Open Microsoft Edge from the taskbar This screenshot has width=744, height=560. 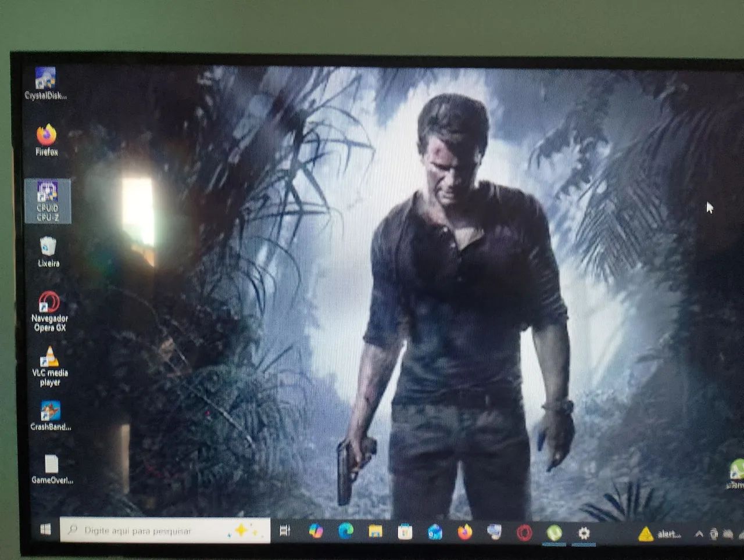point(346,531)
